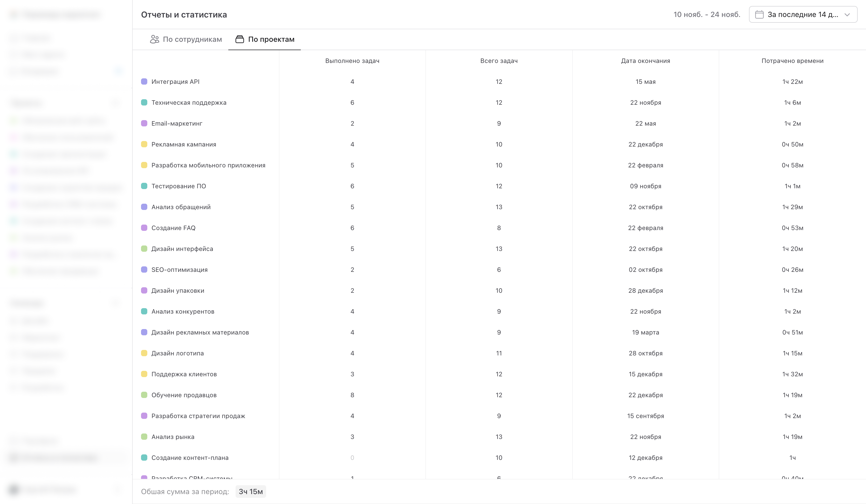Click the purple marker next to "Интеграция API"
This screenshot has height=504, width=866.
click(x=144, y=81)
